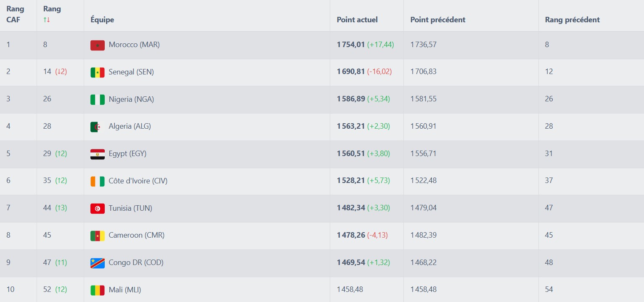644x302 pixels.
Task: Click the Équipe column header
Action: 102,20
